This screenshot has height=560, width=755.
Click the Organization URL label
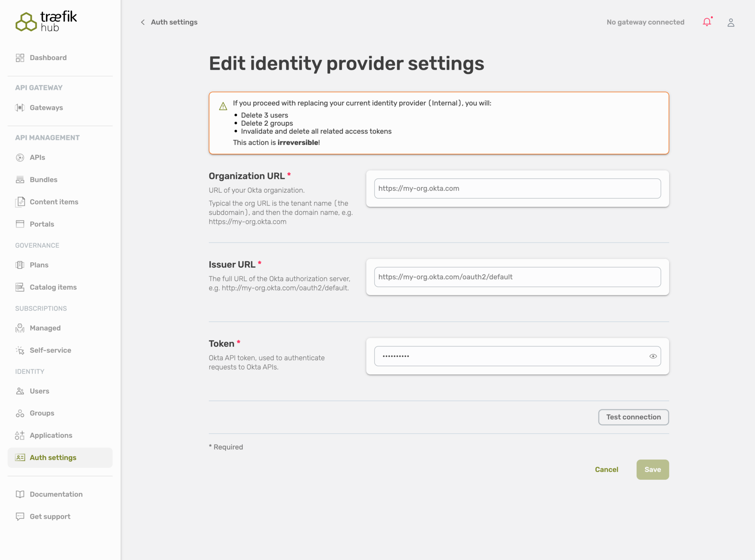tap(247, 176)
